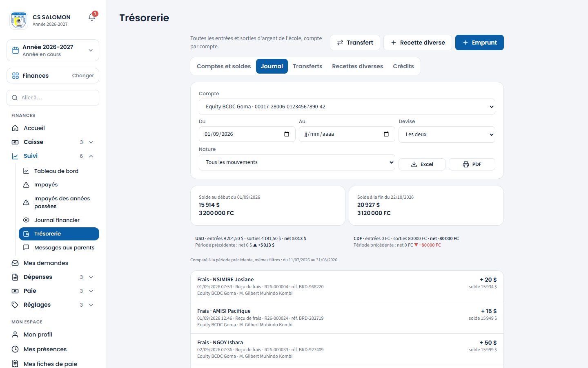The image size is (588, 368).
Task: Click the Dépenses document icon
Action: pyautogui.click(x=15, y=277)
